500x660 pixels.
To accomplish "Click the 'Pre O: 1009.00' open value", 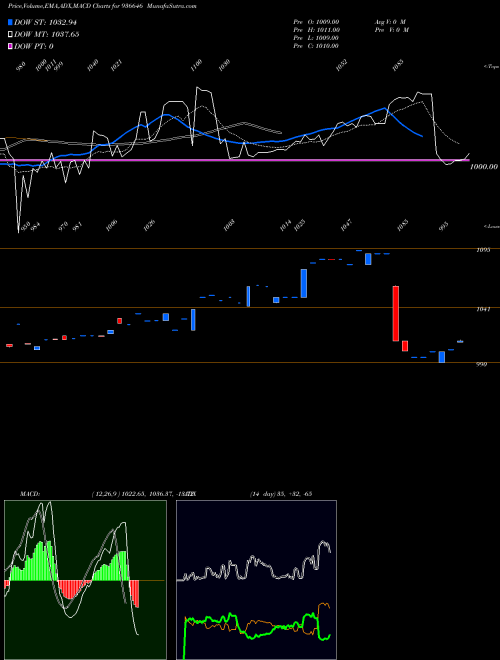I will pyautogui.click(x=316, y=22).
